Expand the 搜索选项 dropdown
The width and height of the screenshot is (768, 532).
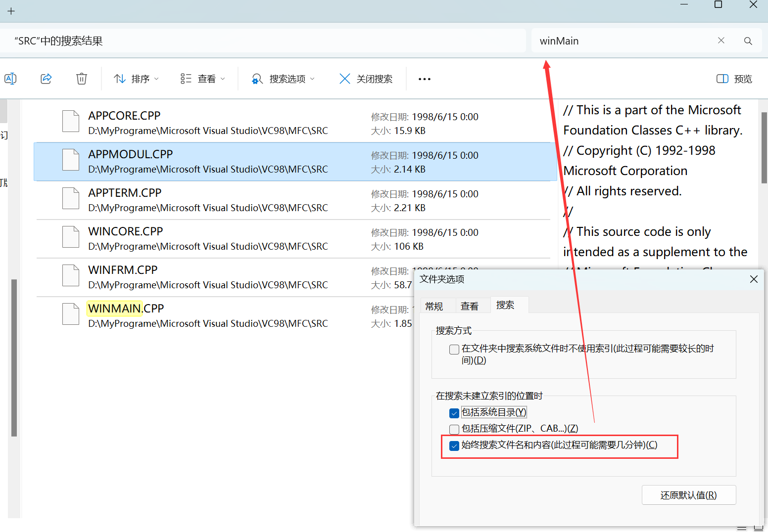[x=283, y=79]
